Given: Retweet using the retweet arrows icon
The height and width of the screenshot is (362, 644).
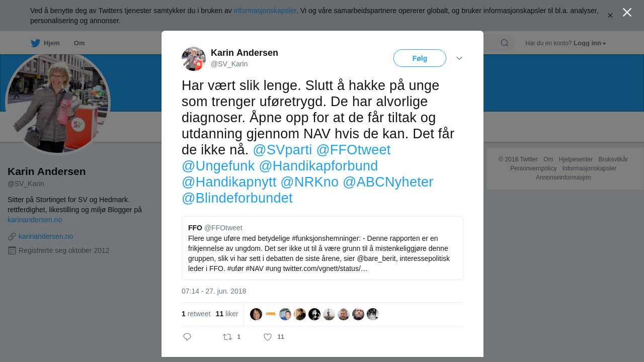Looking at the screenshot, I should [x=227, y=337].
